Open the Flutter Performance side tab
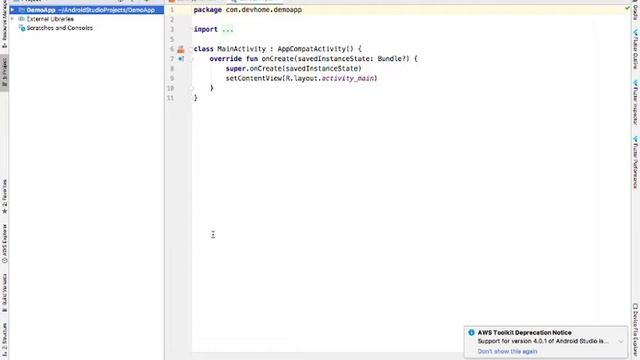 pos(635,162)
